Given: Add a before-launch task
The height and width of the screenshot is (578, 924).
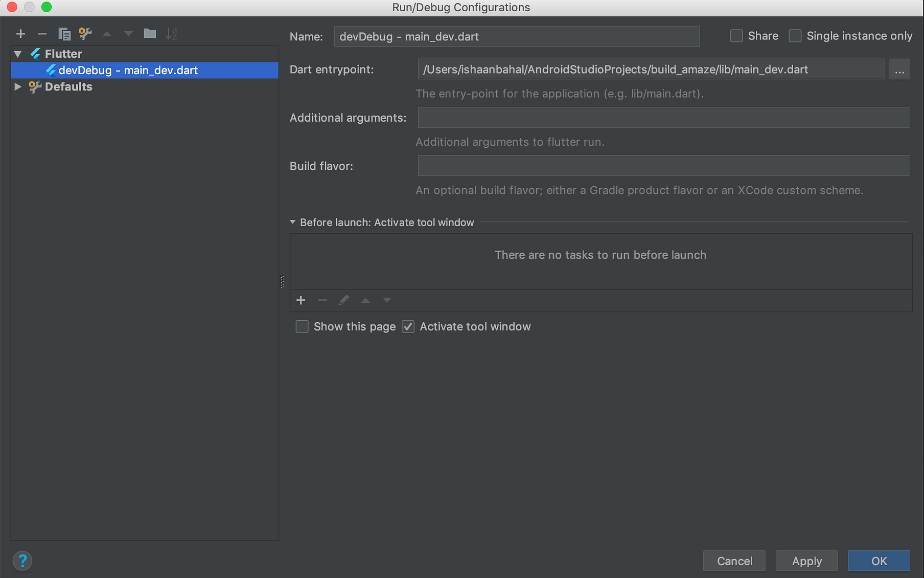Looking at the screenshot, I should [x=301, y=300].
